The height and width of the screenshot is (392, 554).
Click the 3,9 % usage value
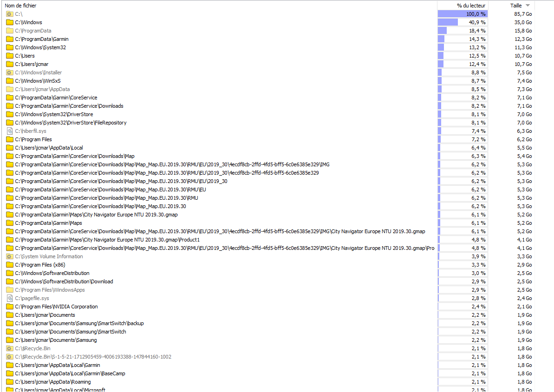point(478,257)
